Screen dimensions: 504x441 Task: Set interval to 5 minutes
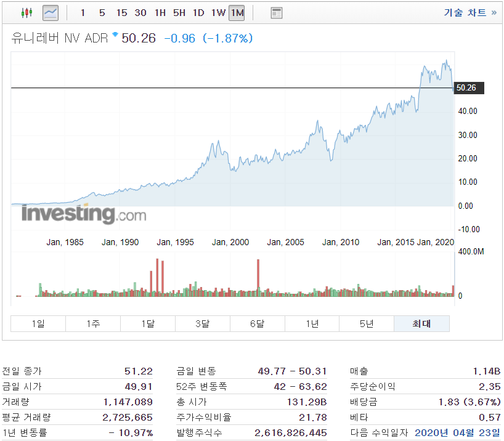pyautogui.click(x=102, y=13)
